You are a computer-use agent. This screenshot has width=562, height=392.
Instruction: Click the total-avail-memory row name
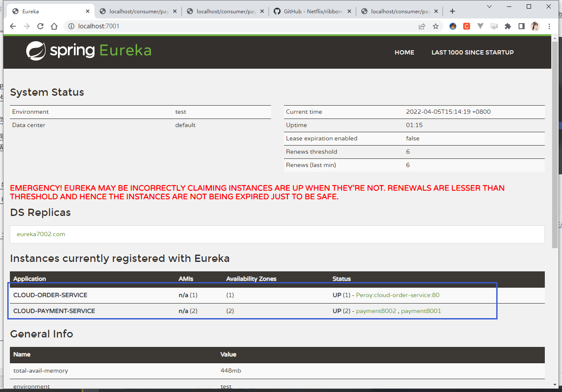41,371
